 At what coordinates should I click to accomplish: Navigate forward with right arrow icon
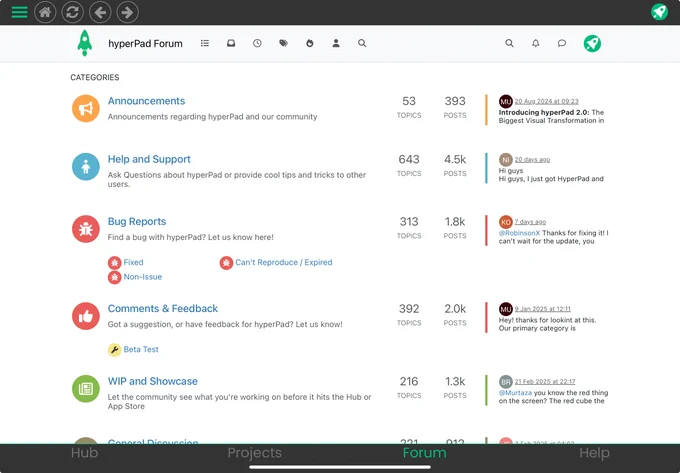point(128,12)
